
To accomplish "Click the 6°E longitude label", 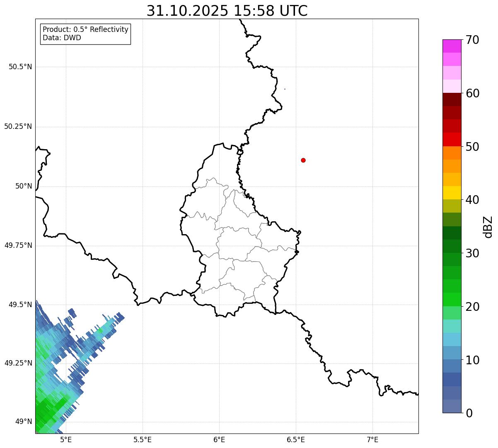I will 219,440.
